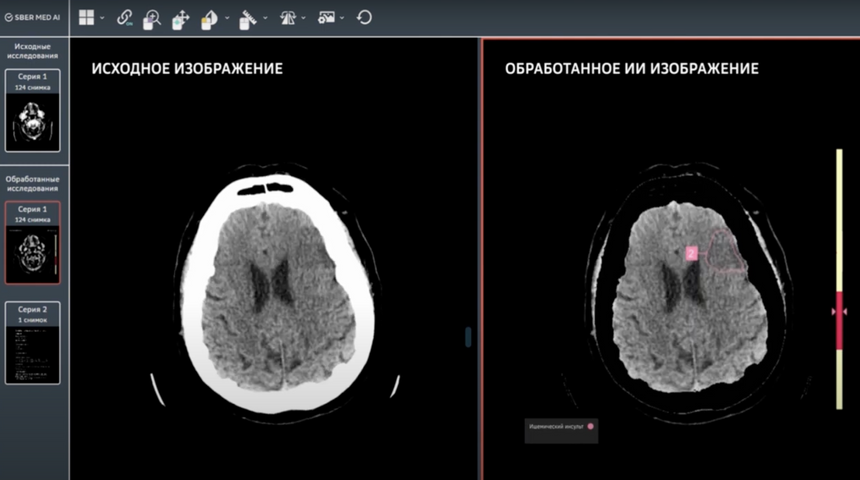
Task: Select the window level contrast tool
Action: pos(211,18)
